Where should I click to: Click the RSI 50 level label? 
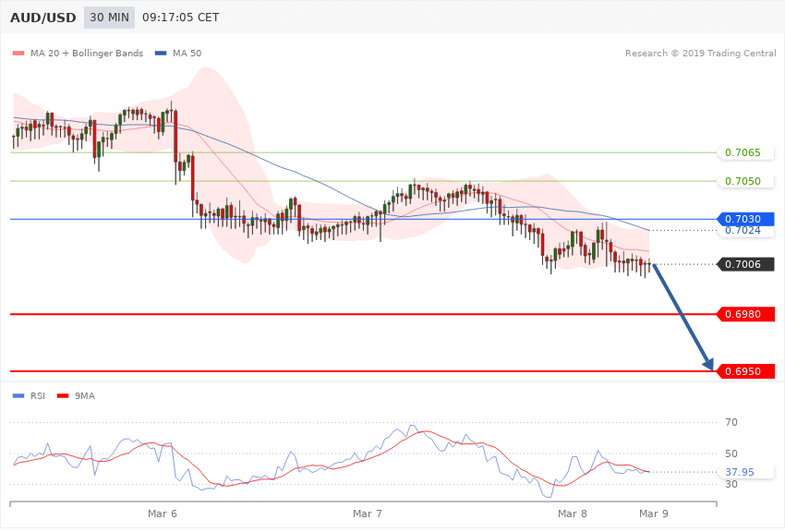tap(731, 453)
